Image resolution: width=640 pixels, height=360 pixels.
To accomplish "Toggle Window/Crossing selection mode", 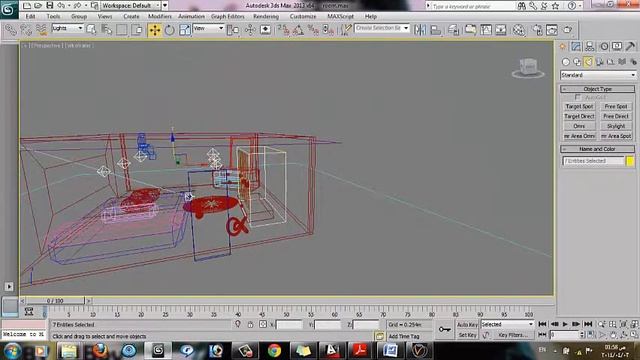I will 137,30.
